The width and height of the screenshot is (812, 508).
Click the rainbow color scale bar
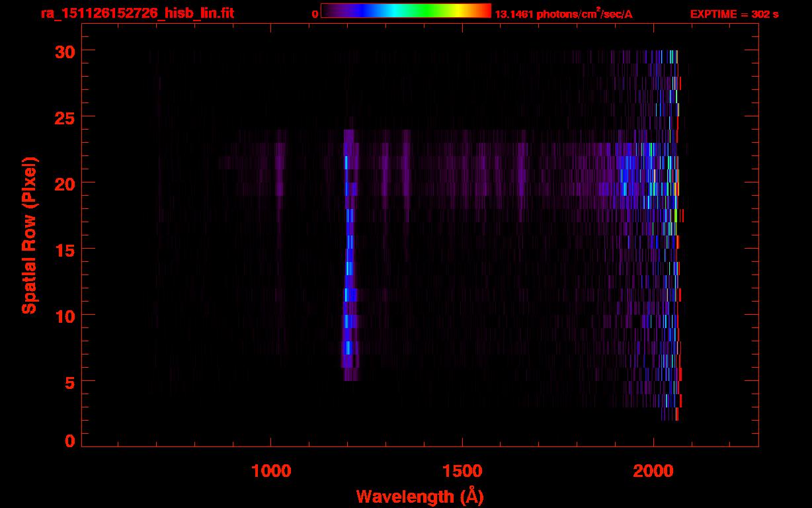click(x=406, y=11)
